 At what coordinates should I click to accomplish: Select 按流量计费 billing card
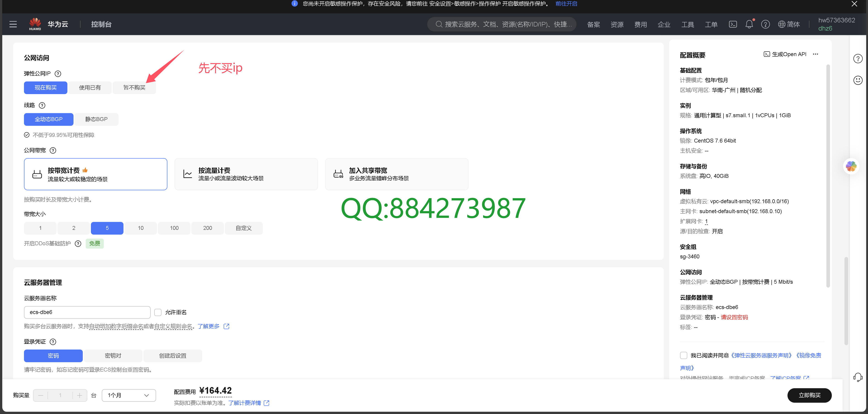tap(246, 174)
